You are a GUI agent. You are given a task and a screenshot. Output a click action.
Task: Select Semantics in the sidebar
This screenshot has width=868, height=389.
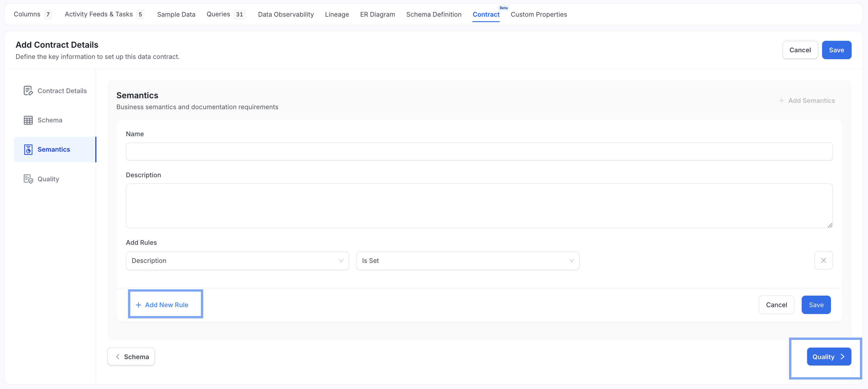point(55,149)
